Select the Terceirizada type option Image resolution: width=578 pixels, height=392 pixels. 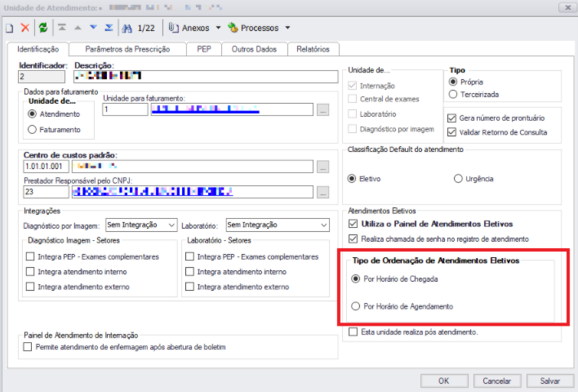453,95
